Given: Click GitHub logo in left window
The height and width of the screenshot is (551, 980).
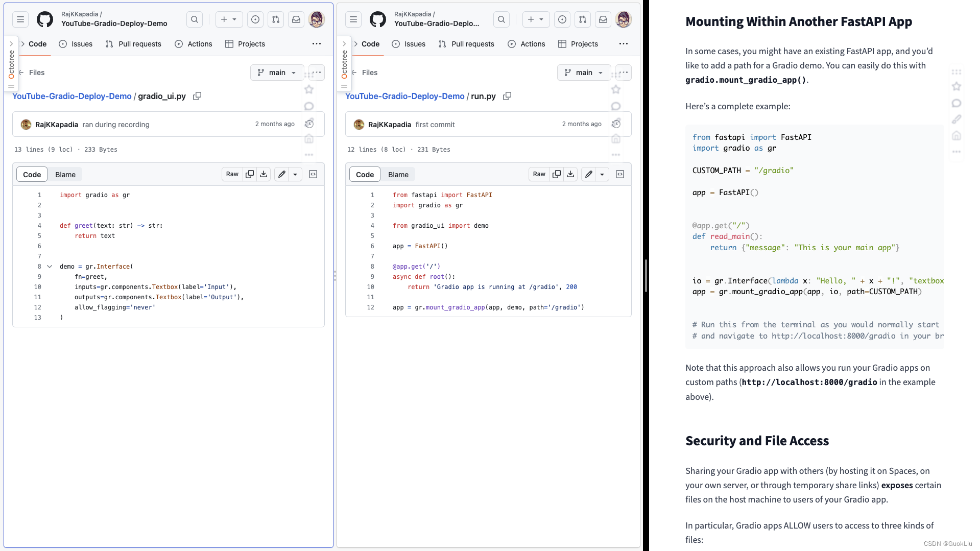Looking at the screenshot, I should pyautogui.click(x=45, y=19).
